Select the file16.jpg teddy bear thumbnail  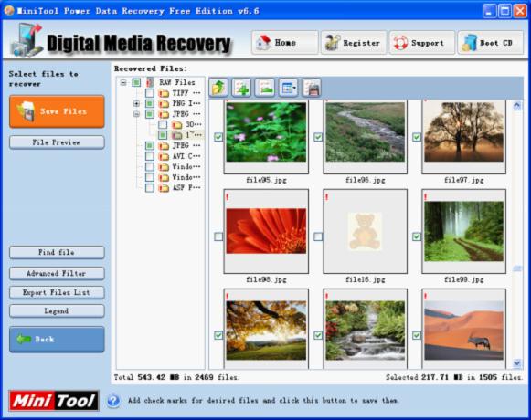coord(365,231)
